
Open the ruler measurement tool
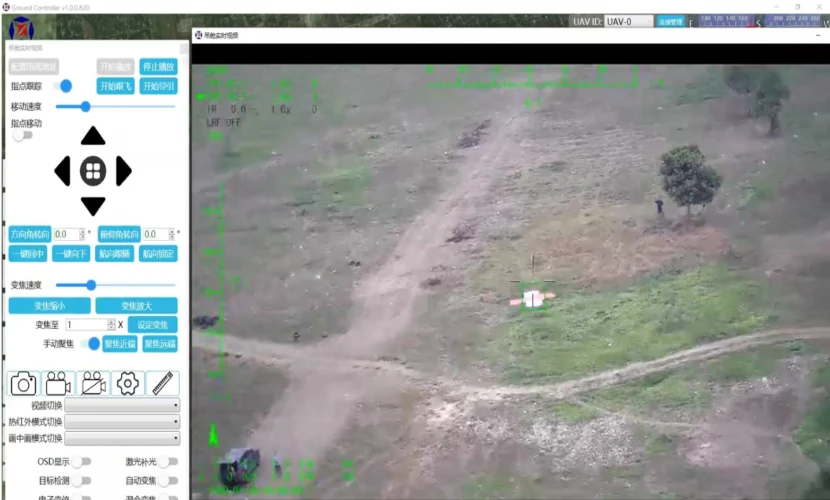(162, 384)
